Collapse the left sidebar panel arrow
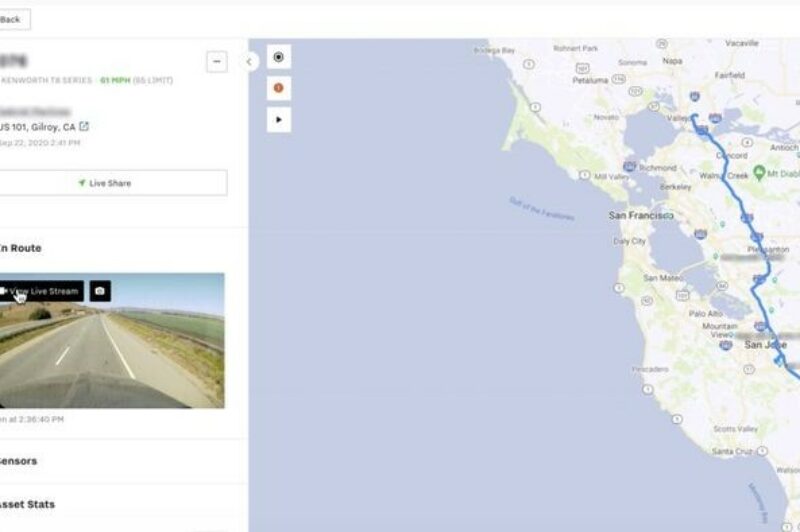The image size is (800, 532). tap(249, 62)
